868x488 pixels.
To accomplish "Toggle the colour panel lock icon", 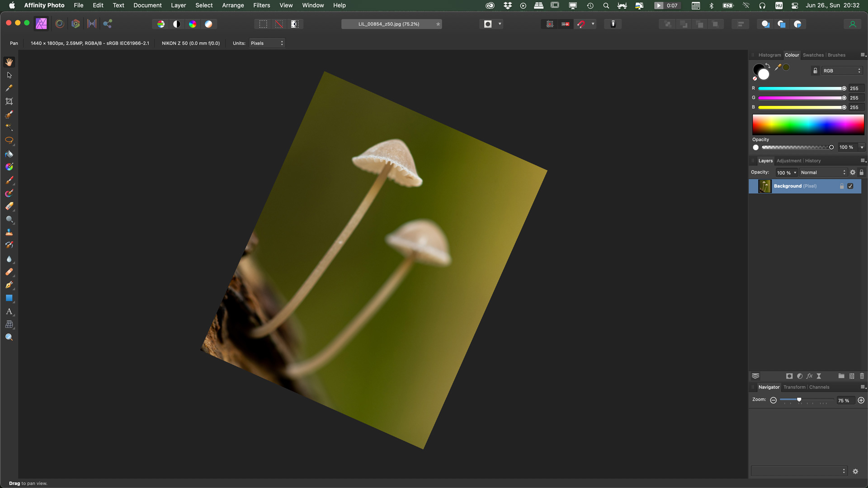I will point(815,71).
